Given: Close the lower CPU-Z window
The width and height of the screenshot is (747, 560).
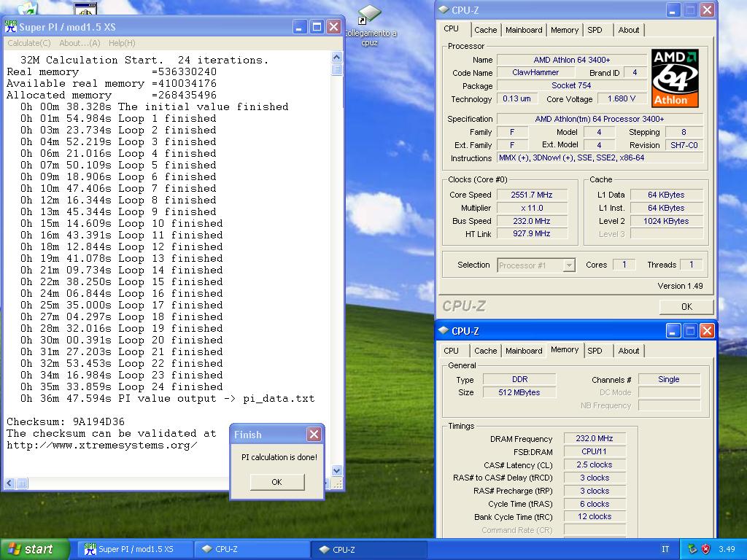Looking at the screenshot, I should (x=707, y=330).
